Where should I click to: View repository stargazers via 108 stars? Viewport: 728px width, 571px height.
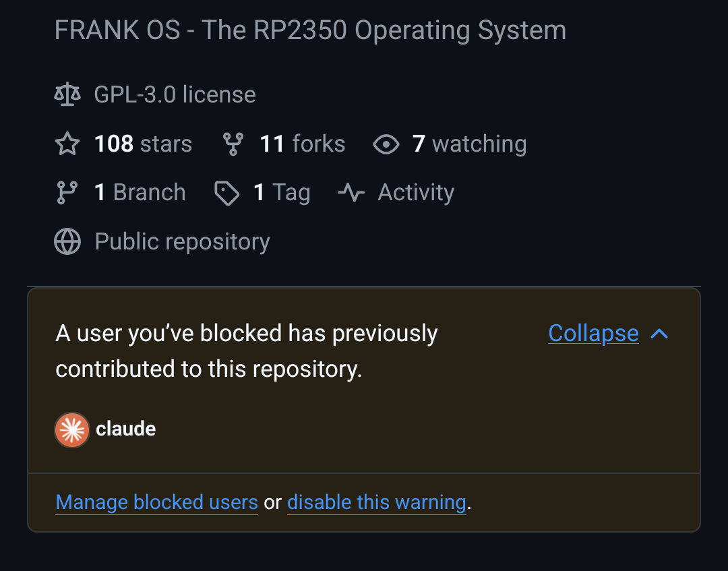143,143
